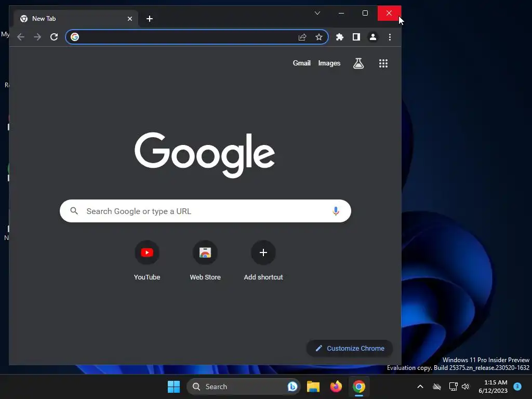Bookmark this tab with the star icon
Viewport: 532px width, 399px height.
(x=318, y=37)
